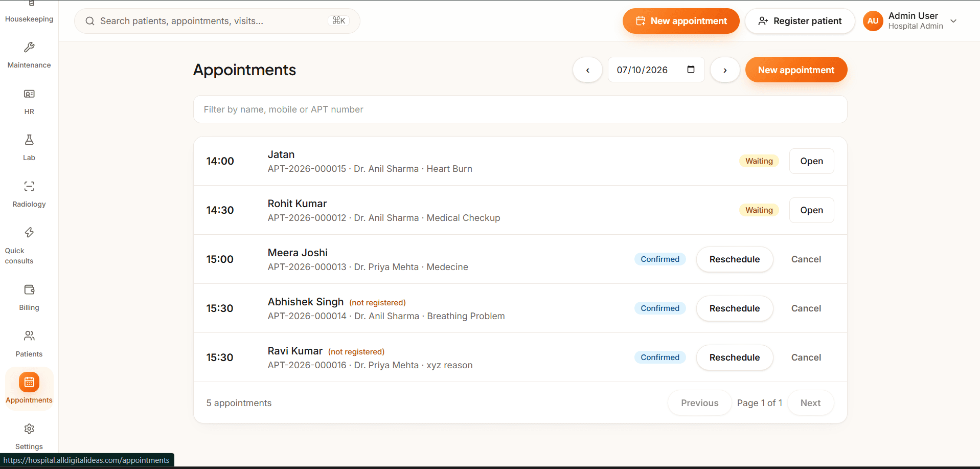Reschedule Meera Joshi's appointment

click(735, 259)
